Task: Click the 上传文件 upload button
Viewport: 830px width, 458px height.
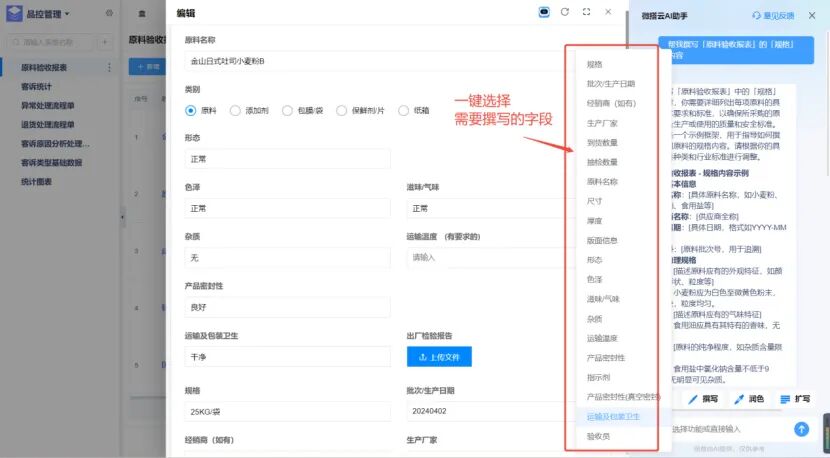Action: coord(439,357)
